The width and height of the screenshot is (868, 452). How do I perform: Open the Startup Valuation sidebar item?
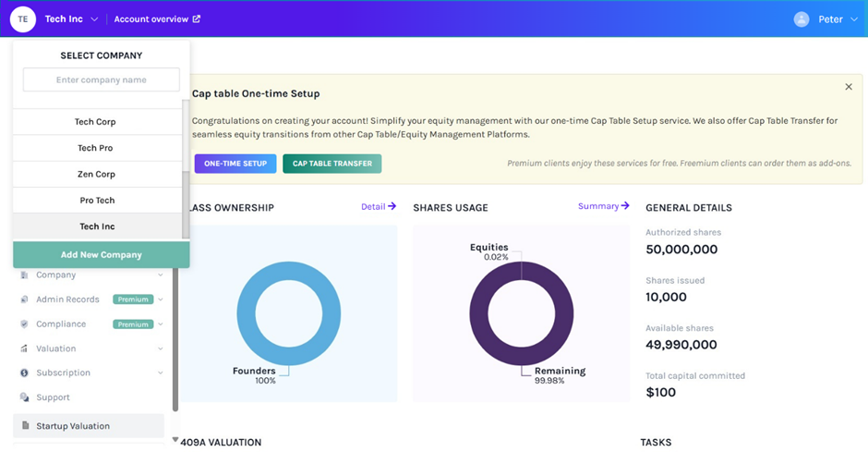89,425
